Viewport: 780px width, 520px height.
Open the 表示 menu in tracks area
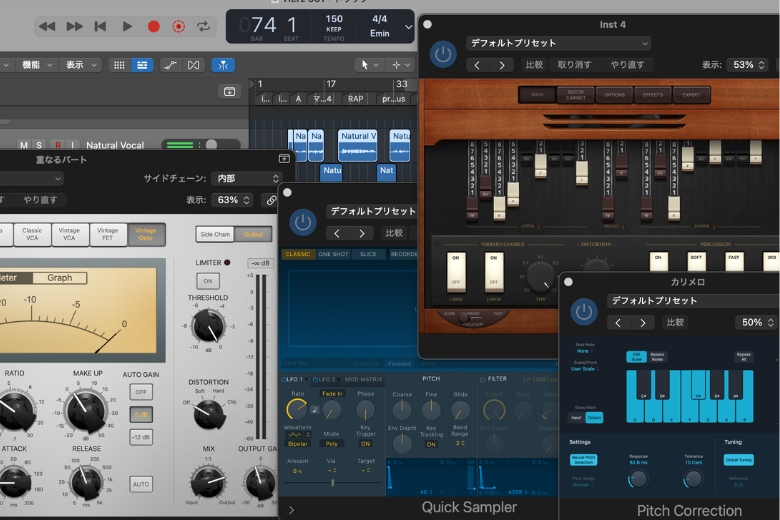[81, 65]
